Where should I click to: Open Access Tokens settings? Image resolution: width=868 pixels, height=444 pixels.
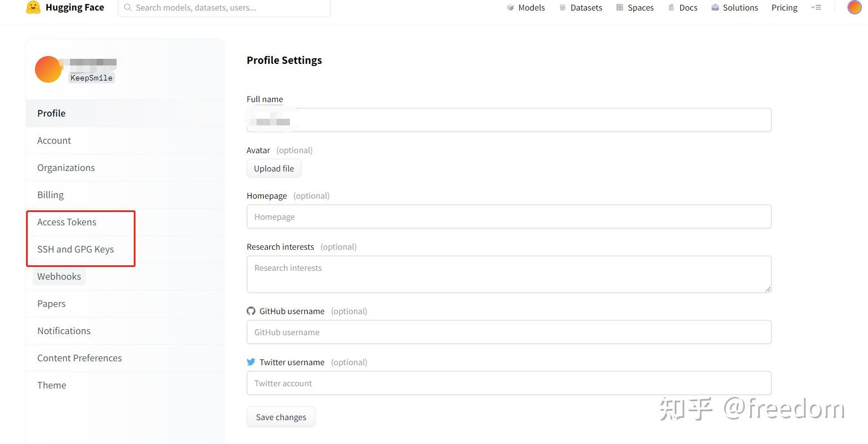click(67, 222)
